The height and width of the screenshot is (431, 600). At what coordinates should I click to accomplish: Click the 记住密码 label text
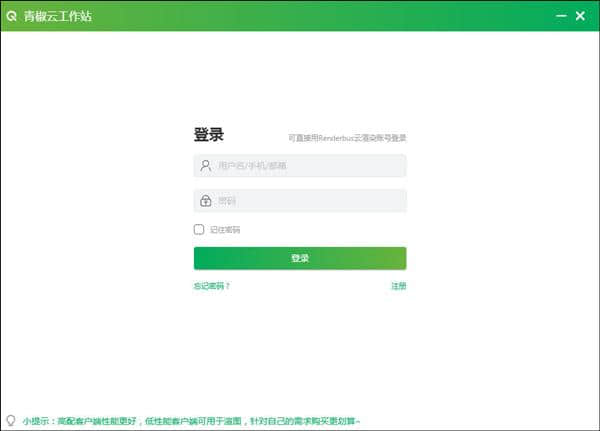(225, 230)
